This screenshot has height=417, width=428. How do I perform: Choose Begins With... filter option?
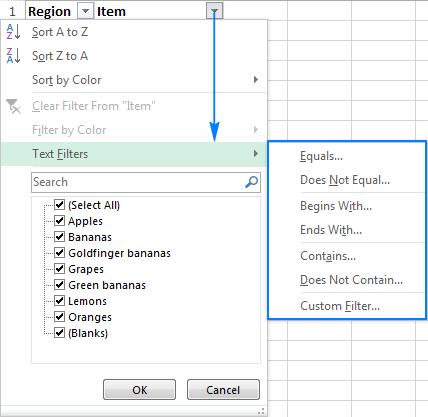(x=336, y=206)
